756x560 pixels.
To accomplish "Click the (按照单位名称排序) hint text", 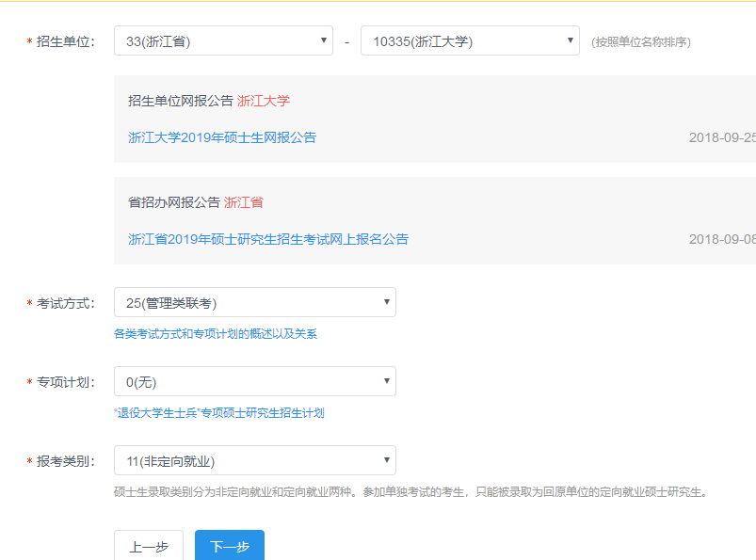I will [641, 42].
